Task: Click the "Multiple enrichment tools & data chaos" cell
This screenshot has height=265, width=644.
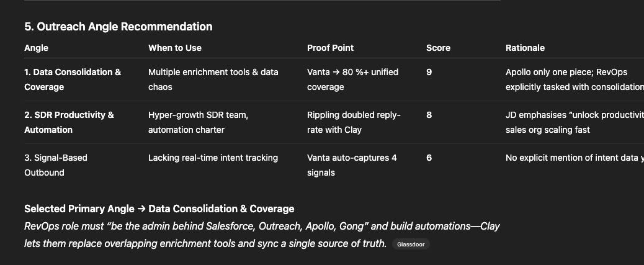Action: click(213, 79)
